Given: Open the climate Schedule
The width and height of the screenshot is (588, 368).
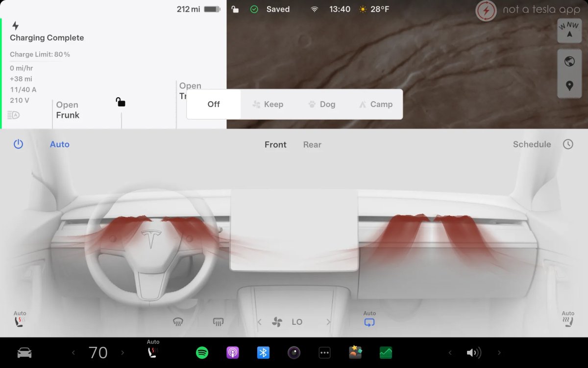Looking at the screenshot, I should [532, 144].
